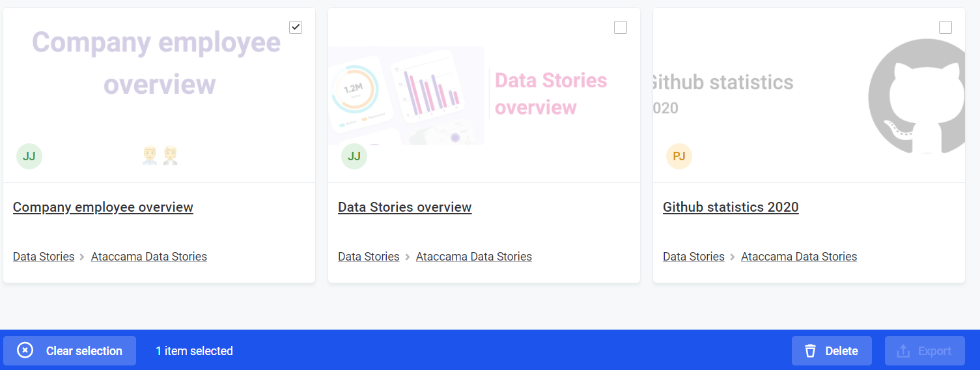Screen dimensions: 980x370
Task: Click the JJ avatar on Company employee card
Action: (x=29, y=156)
